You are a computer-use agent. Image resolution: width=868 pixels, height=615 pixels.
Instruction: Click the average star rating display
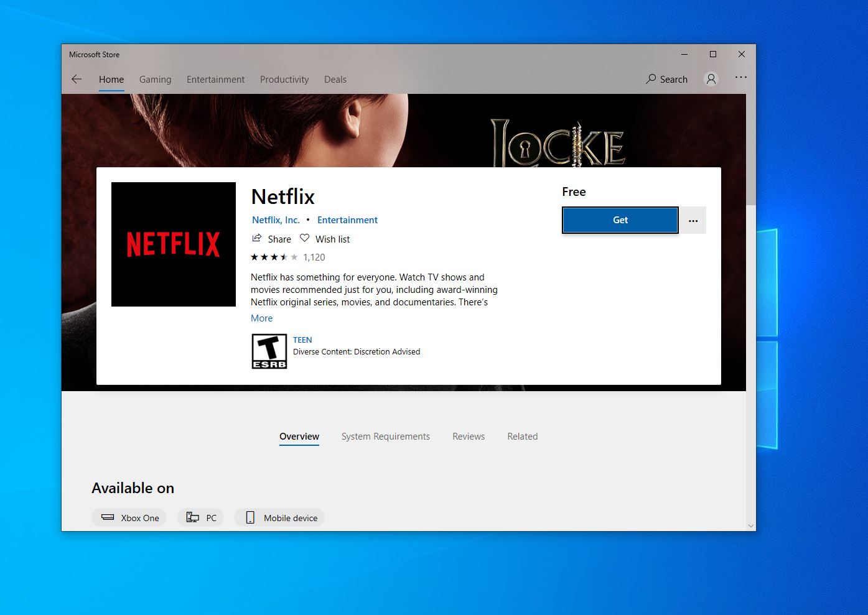[274, 256]
